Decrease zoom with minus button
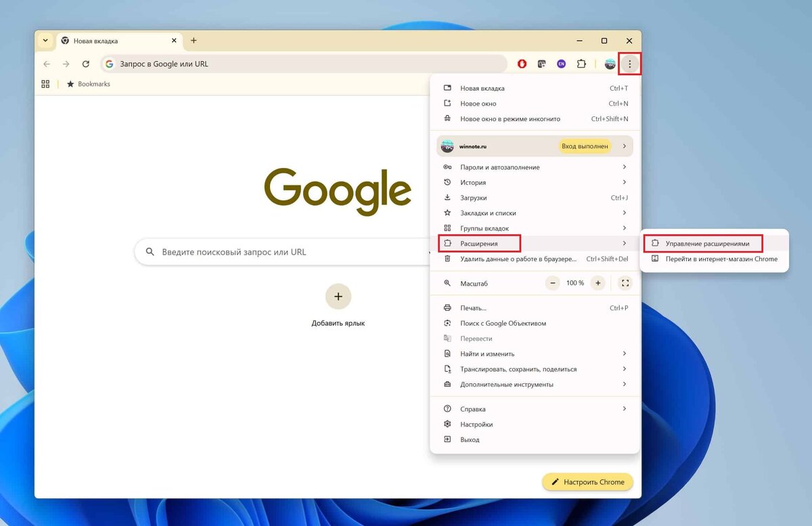 coord(553,283)
